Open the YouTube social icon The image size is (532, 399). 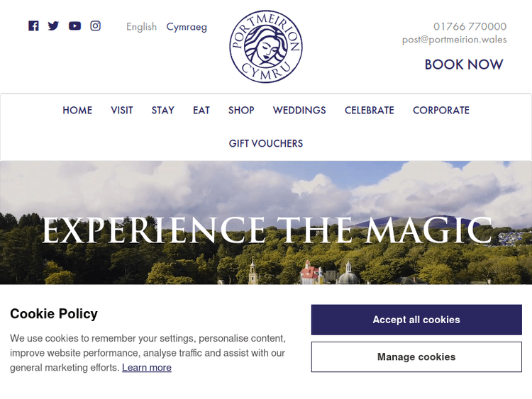pos(74,26)
